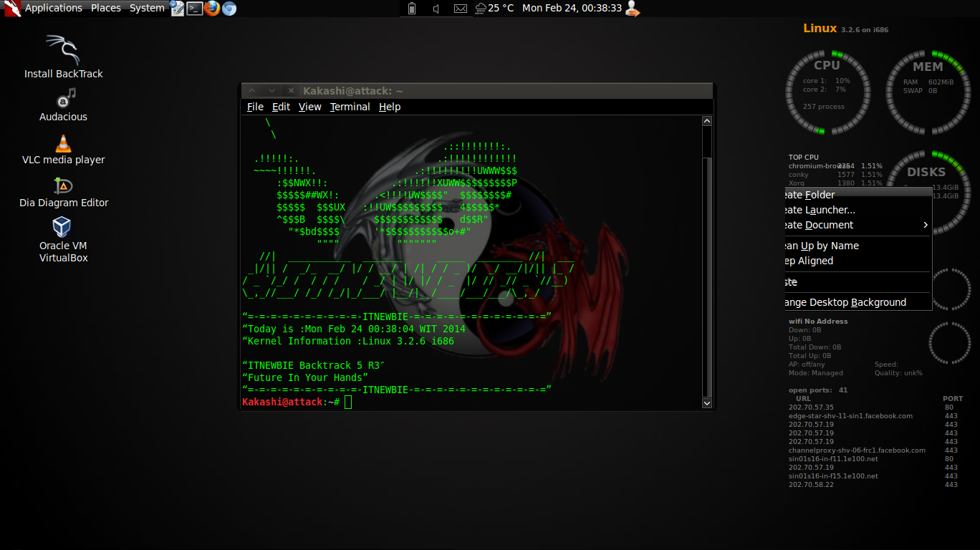
Task: Choose Create Launcher... from the context menu
Action: pos(858,210)
